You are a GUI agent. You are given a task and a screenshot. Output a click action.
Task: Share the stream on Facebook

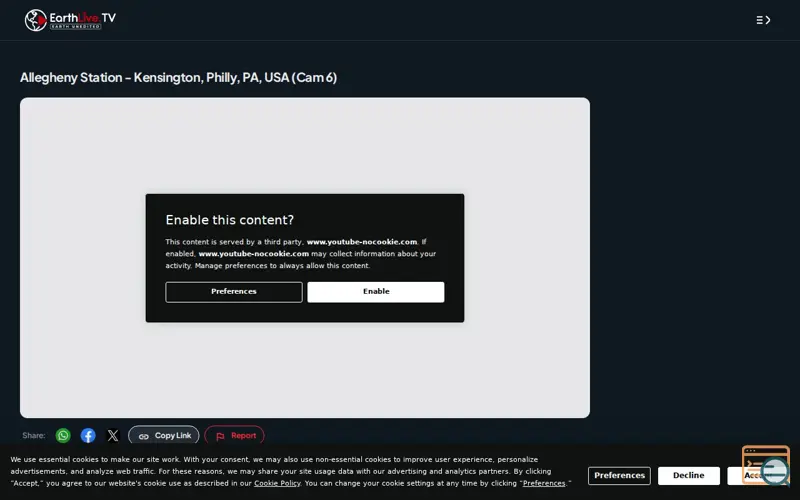coord(88,435)
